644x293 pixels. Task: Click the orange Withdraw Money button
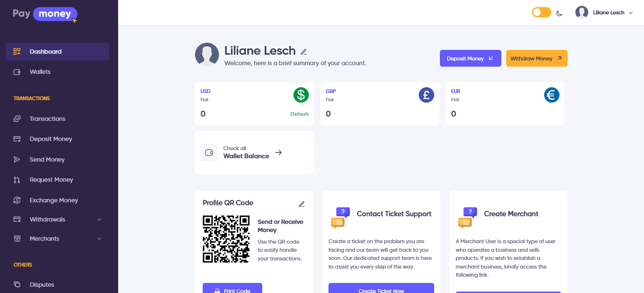pyautogui.click(x=537, y=59)
